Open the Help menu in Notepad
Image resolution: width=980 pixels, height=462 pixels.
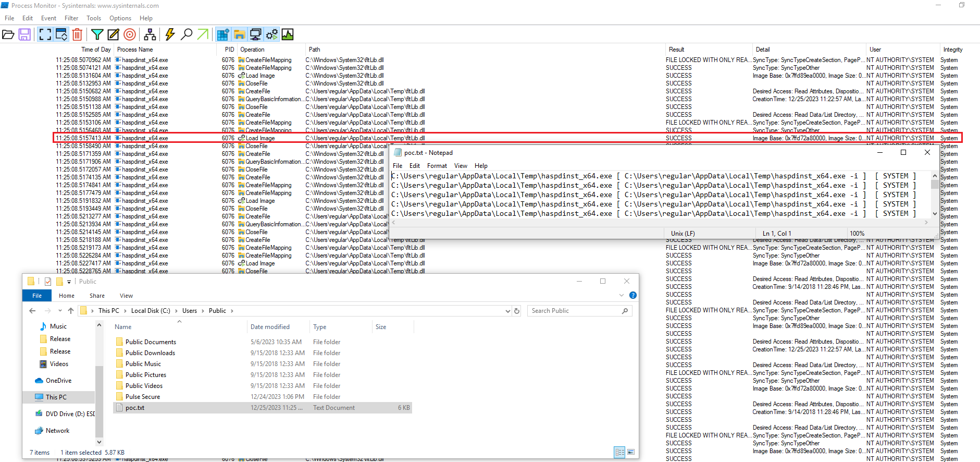[x=481, y=166]
